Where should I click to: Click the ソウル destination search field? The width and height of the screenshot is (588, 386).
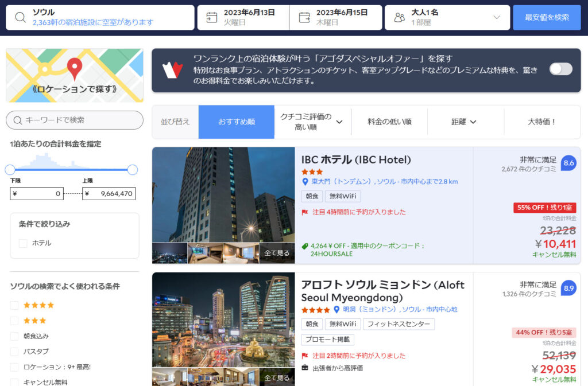(x=100, y=17)
